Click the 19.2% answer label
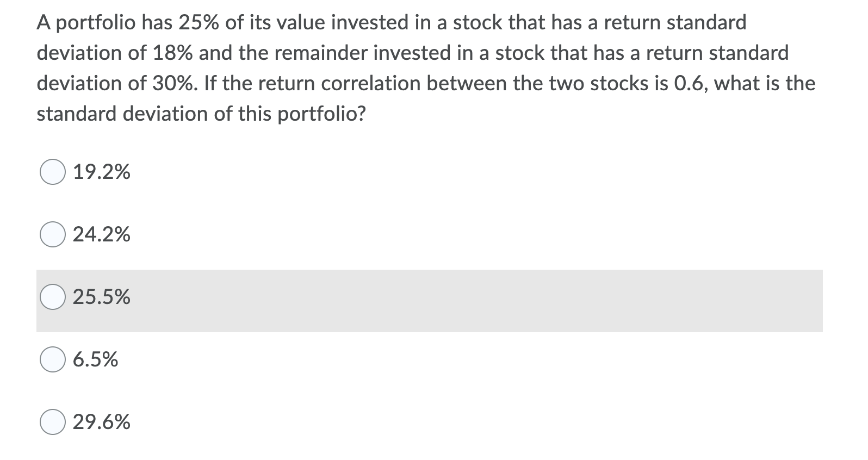 point(101,172)
